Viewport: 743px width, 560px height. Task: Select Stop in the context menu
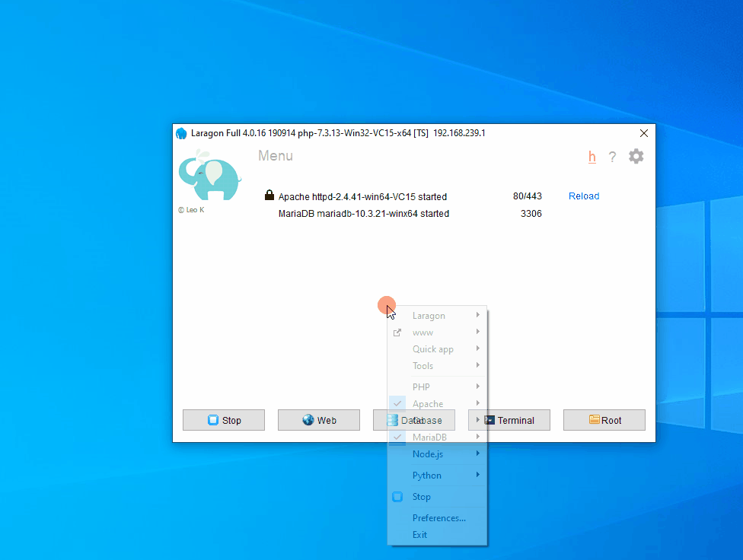pos(438,497)
